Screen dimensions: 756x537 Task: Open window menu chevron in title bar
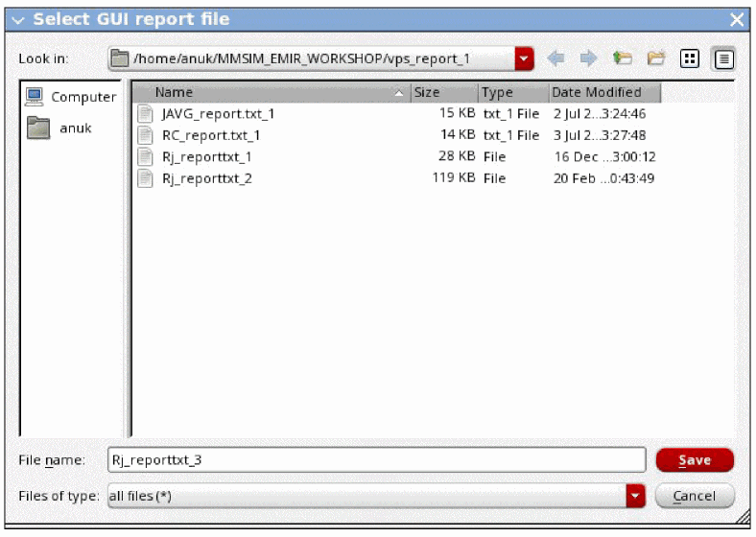pos(18,20)
